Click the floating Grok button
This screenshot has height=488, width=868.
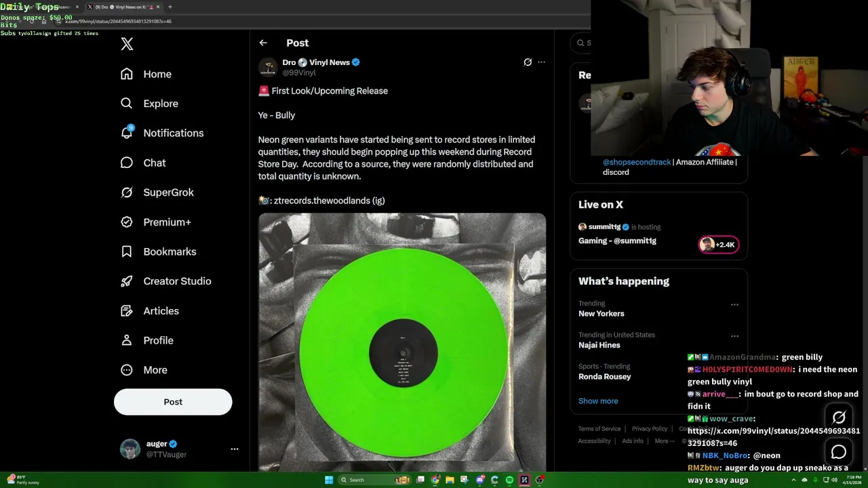[839, 418]
